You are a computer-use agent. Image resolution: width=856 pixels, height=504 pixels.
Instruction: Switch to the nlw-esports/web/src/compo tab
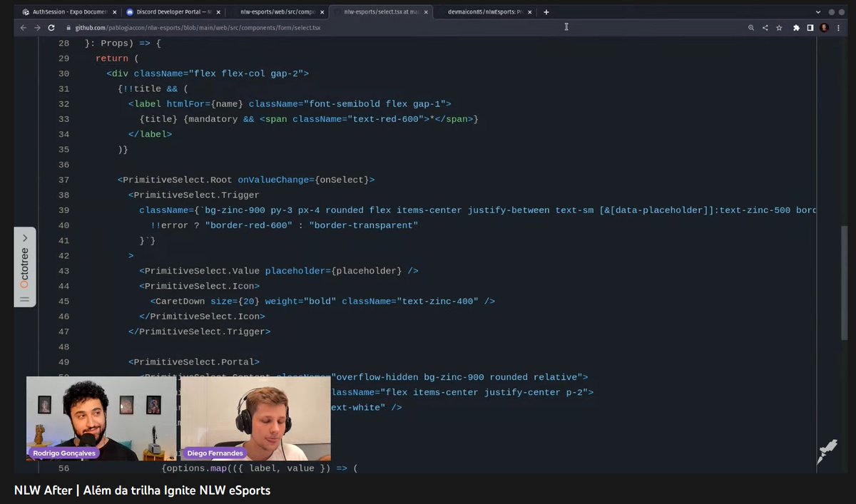(278, 12)
